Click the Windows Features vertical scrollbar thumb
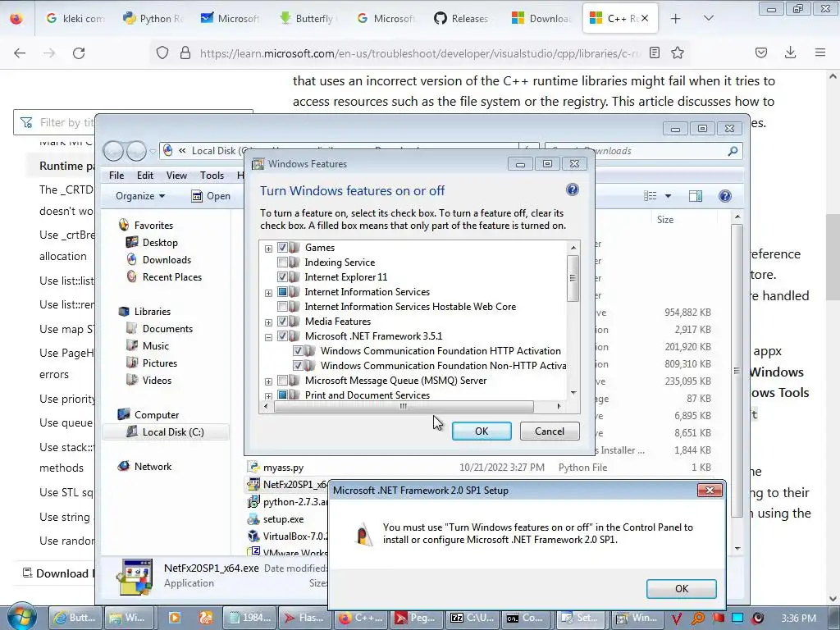The height and width of the screenshot is (630, 840). point(573,278)
